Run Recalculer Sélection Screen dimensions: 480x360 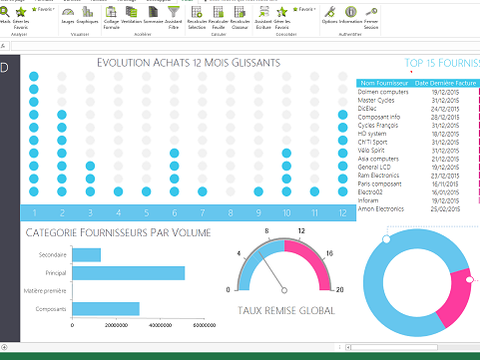coord(197,18)
